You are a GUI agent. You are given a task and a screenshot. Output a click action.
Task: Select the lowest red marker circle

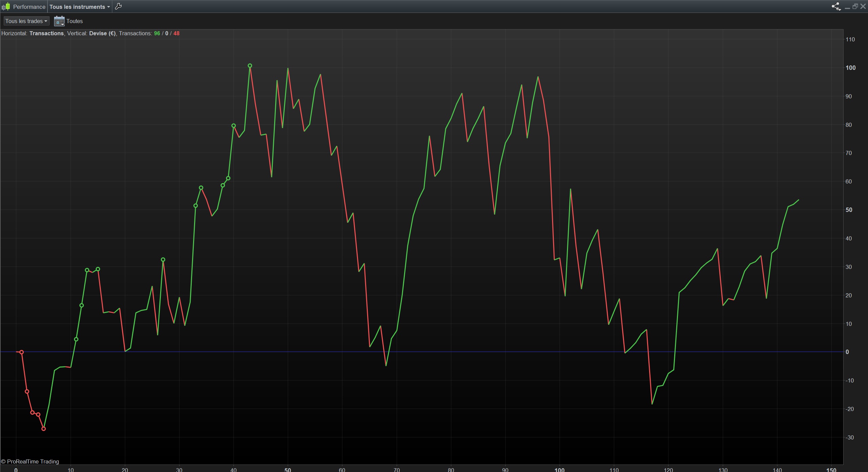click(43, 429)
